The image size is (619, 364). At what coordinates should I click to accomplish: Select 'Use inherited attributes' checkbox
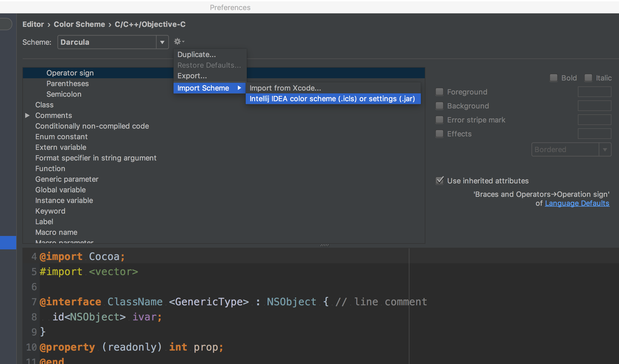tap(439, 181)
